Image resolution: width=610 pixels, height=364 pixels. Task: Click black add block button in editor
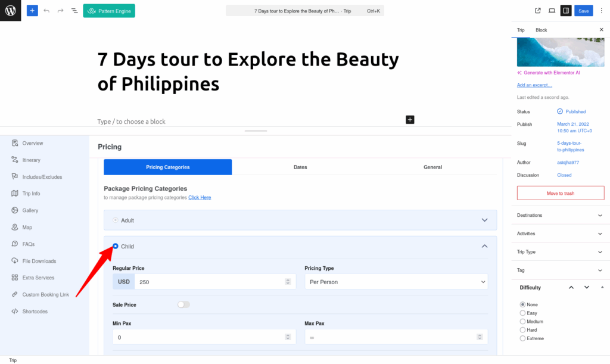coord(410,119)
